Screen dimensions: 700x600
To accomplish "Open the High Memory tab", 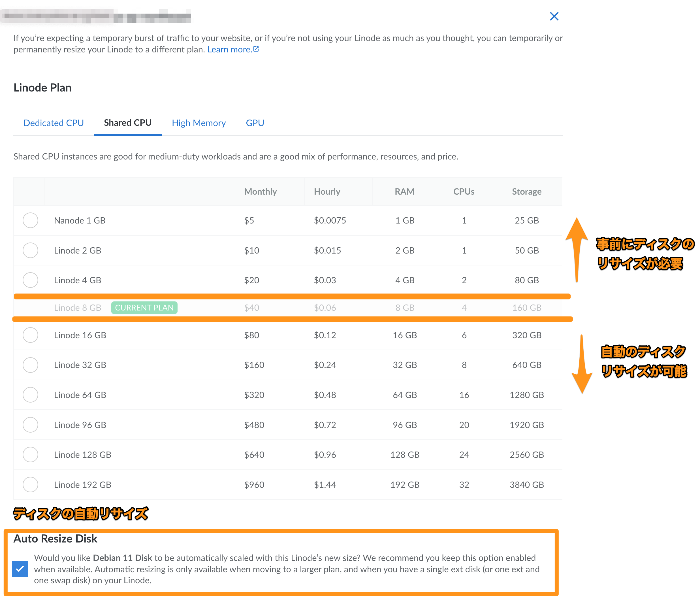I will pyautogui.click(x=199, y=123).
